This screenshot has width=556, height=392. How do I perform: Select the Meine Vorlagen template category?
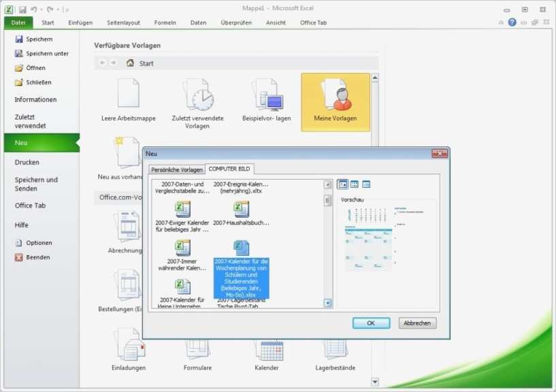tap(334, 101)
